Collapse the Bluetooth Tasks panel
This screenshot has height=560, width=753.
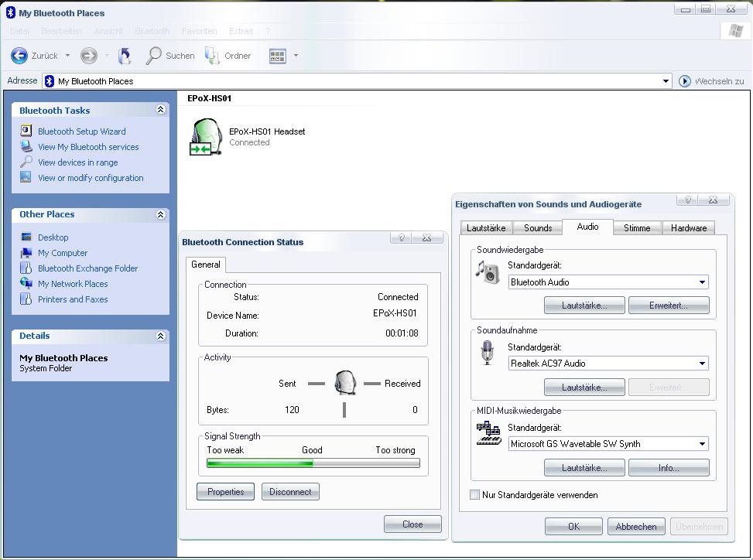[160, 110]
